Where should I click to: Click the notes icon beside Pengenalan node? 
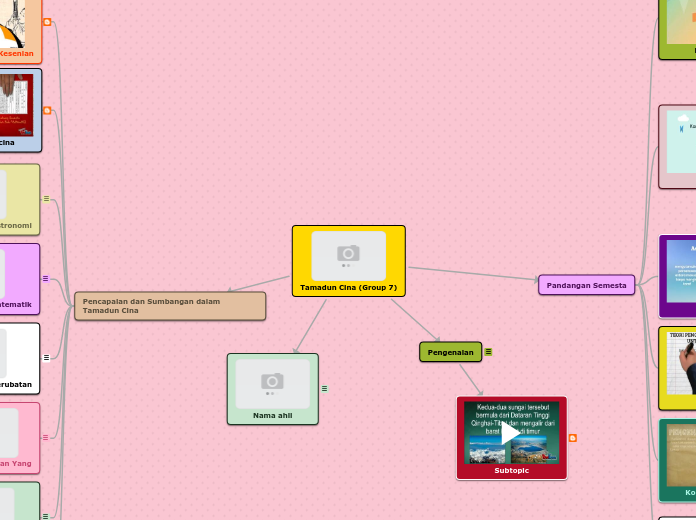pyautogui.click(x=488, y=352)
